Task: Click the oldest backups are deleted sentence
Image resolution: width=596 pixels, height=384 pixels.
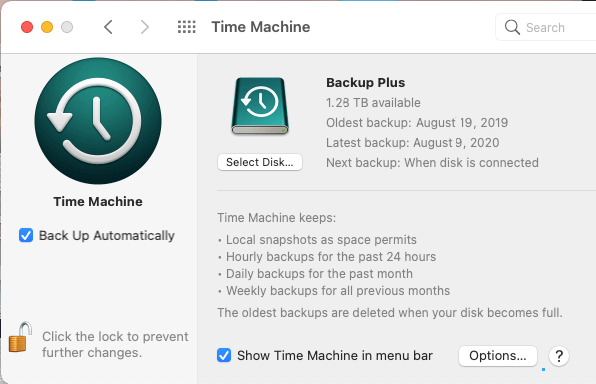Action: point(390,313)
